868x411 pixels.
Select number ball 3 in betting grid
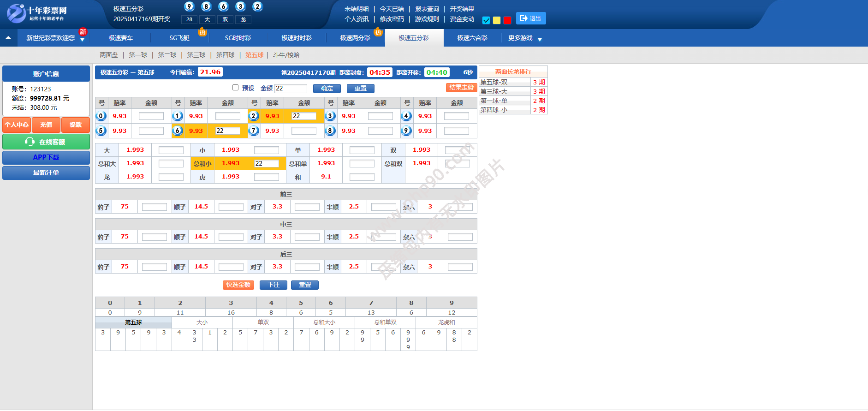pos(330,116)
